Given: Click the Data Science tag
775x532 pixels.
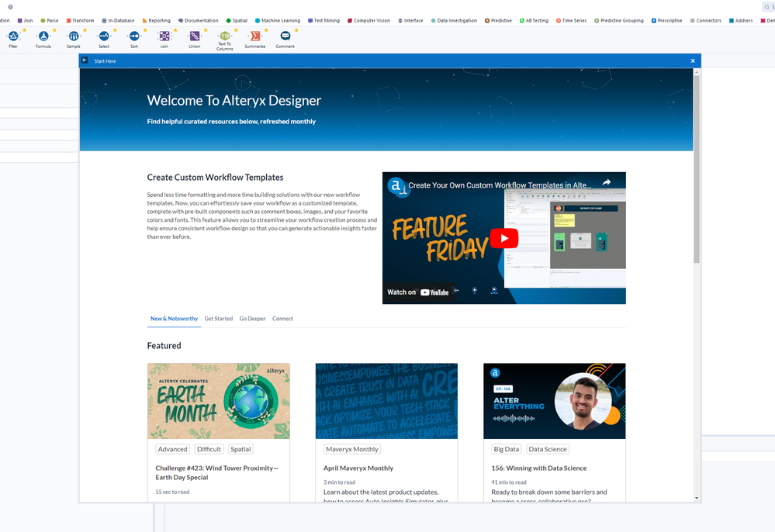Looking at the screenshot, I should click(548, 449).
